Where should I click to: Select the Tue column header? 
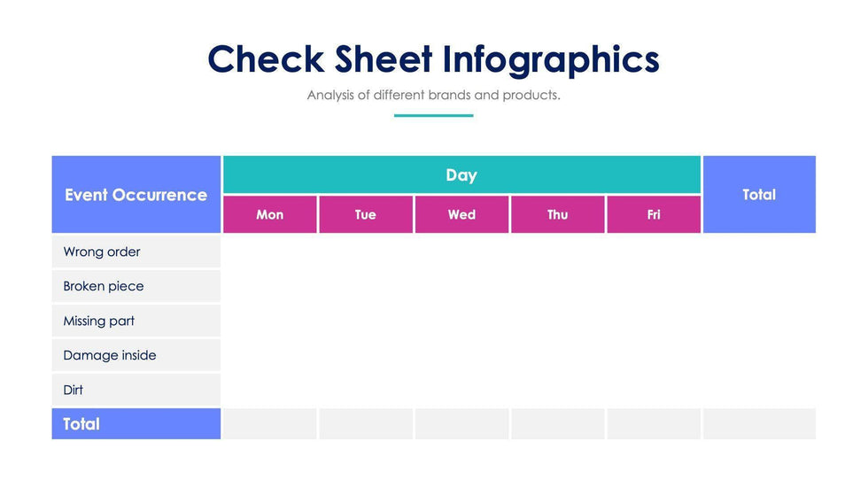(366, 214)
